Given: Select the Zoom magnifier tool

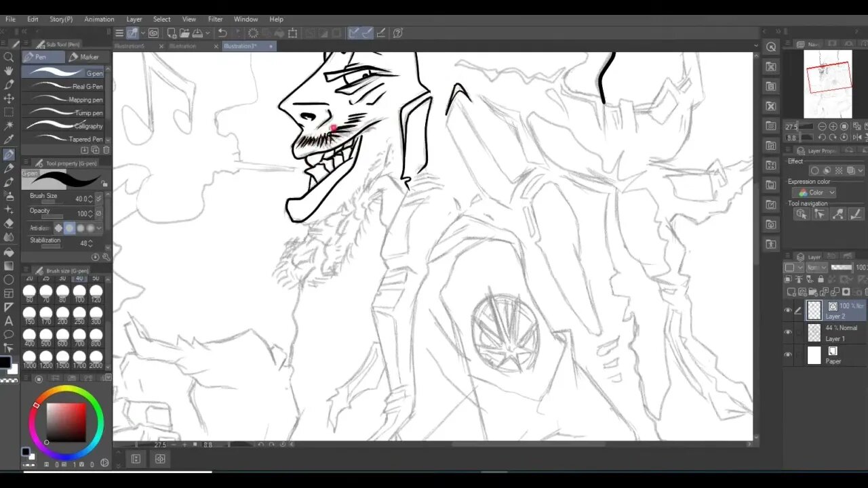Looking at the screenshot, I should pos(9,57).
